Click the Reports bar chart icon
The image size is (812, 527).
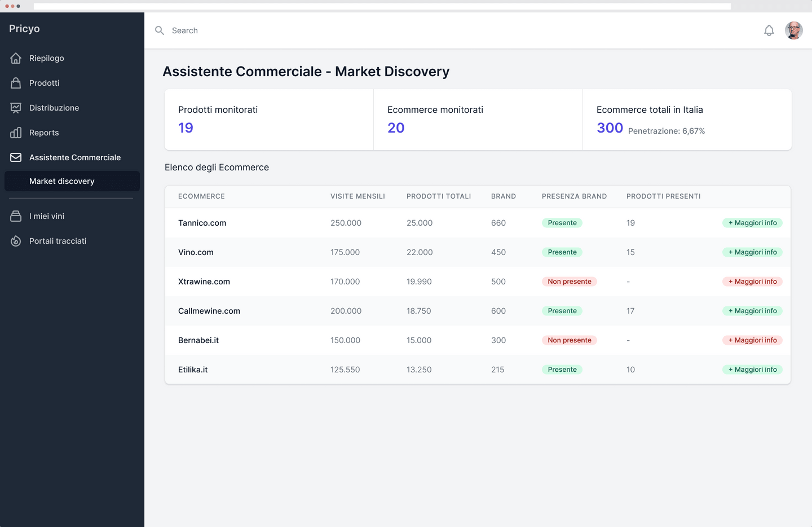16,133
